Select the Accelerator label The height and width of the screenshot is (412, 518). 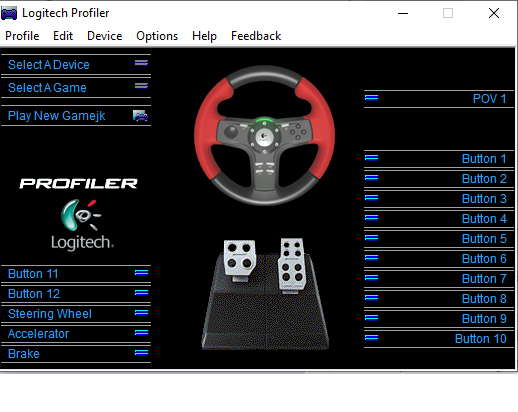click(38, 334)
